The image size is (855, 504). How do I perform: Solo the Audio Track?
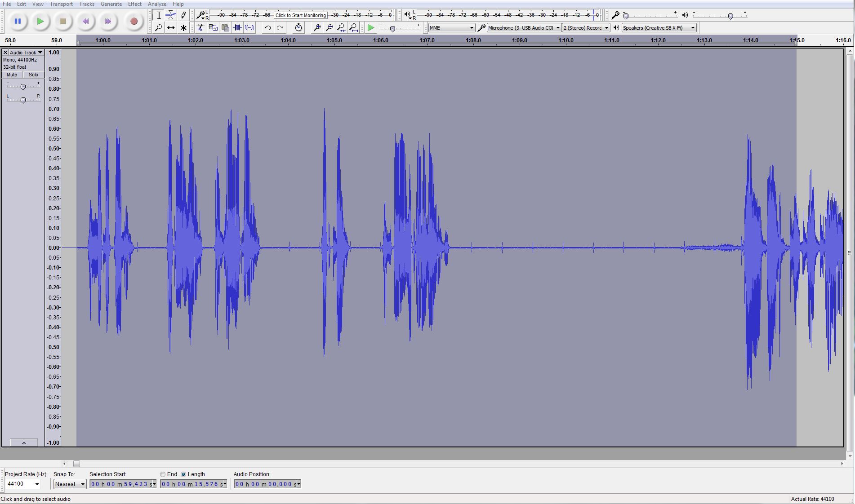(x=33, y=75)
